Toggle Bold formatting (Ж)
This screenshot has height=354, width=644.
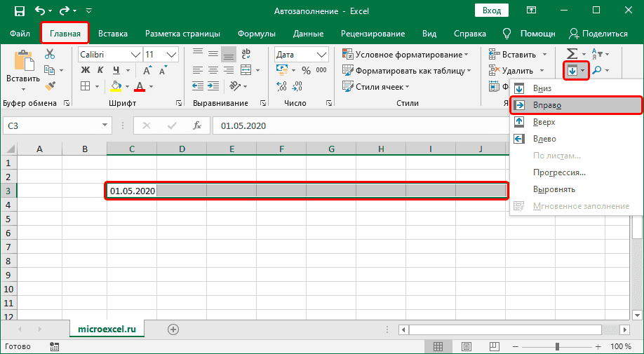(86, 69)
